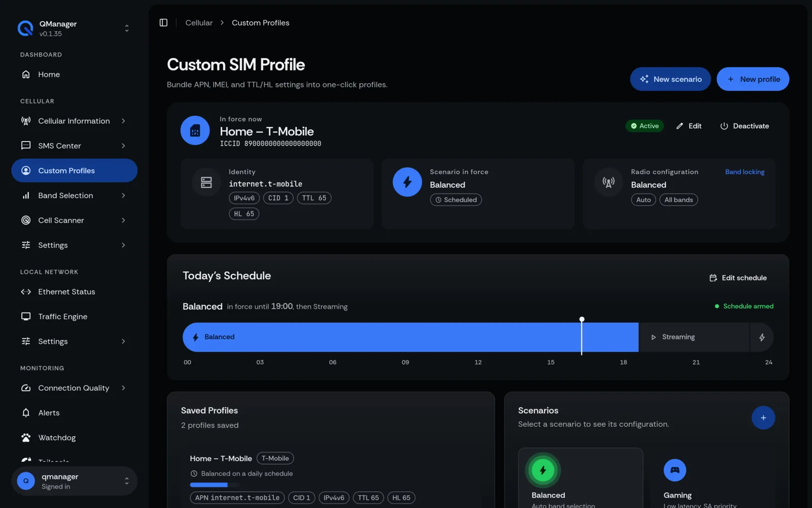Go to Home in sidebar
Image resolution: width=812 pixels, height=508 pixels.
click(74, 74)
